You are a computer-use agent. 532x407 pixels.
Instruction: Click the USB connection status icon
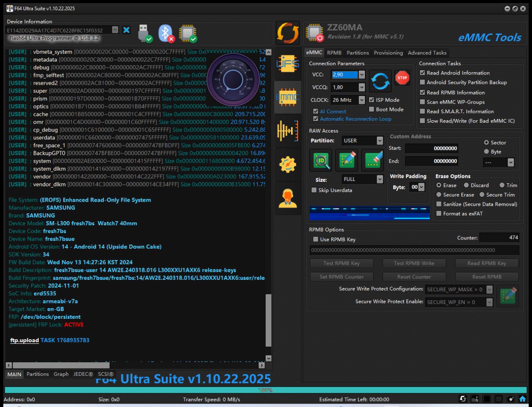coord(145,33)
